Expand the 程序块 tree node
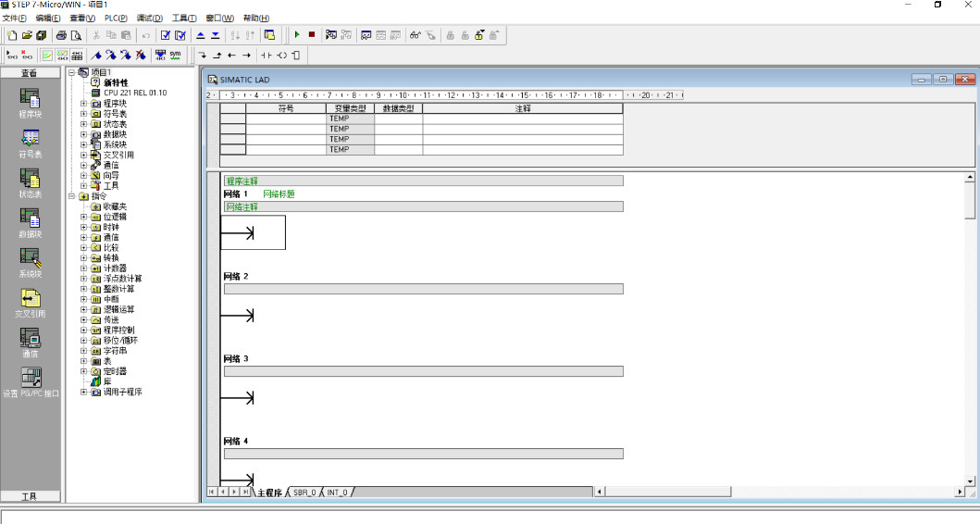The height and width of the screenshot is (524, 980). pos(84,104)
